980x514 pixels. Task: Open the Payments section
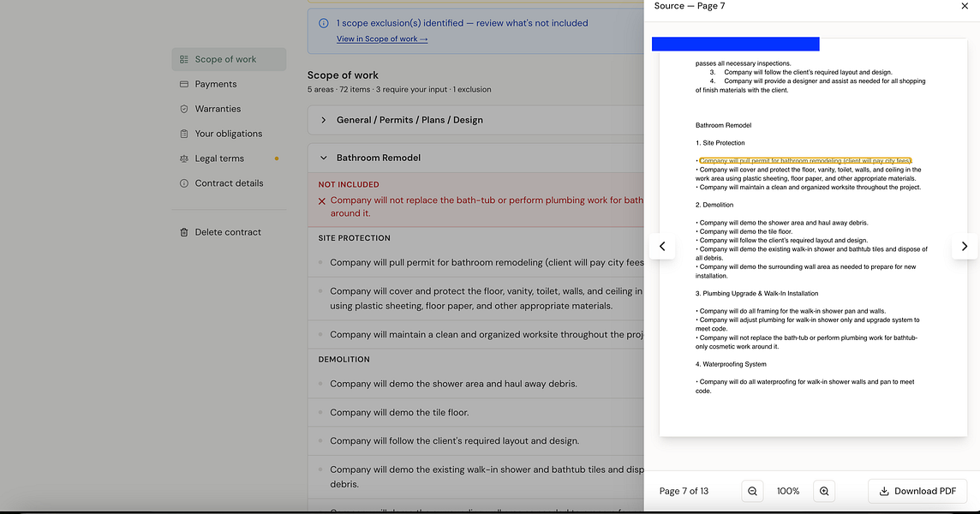(229, 84)
